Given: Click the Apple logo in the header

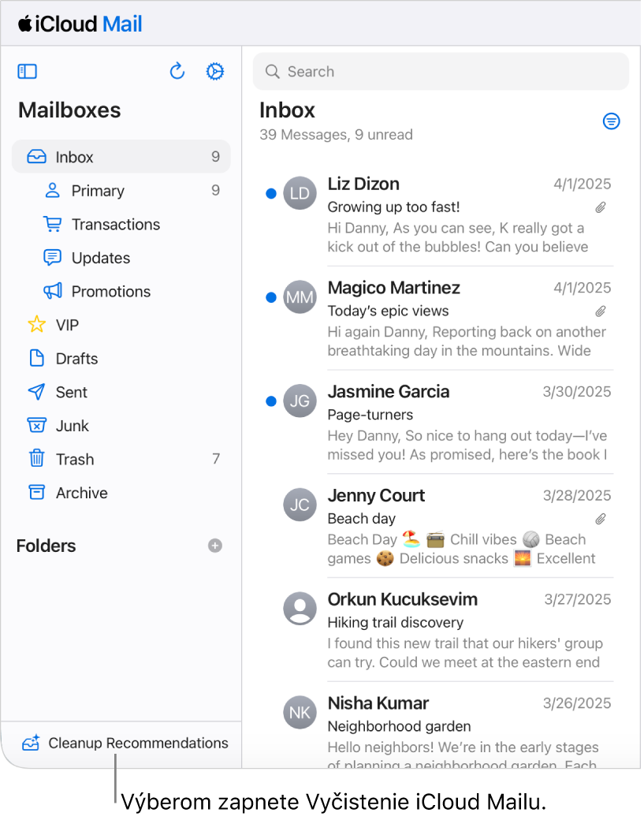Looking at the screenshot, I should 25,24.
